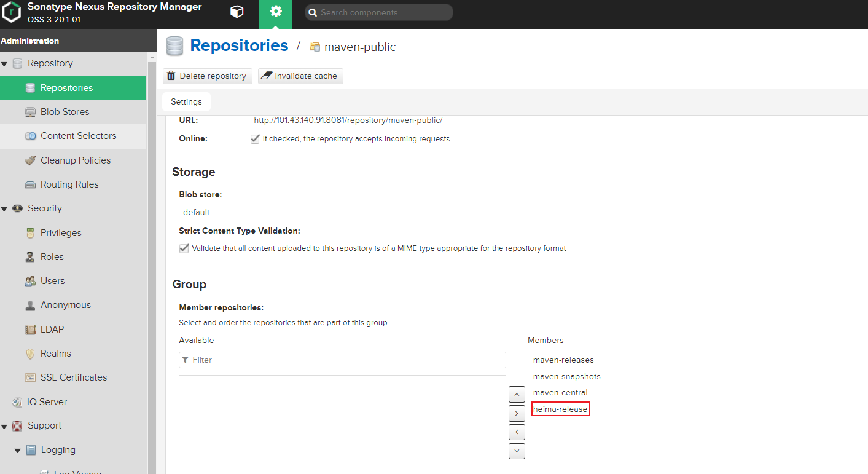Click the search magnifier icon
The image size is (868, 474).
click(x=313, y=12)
